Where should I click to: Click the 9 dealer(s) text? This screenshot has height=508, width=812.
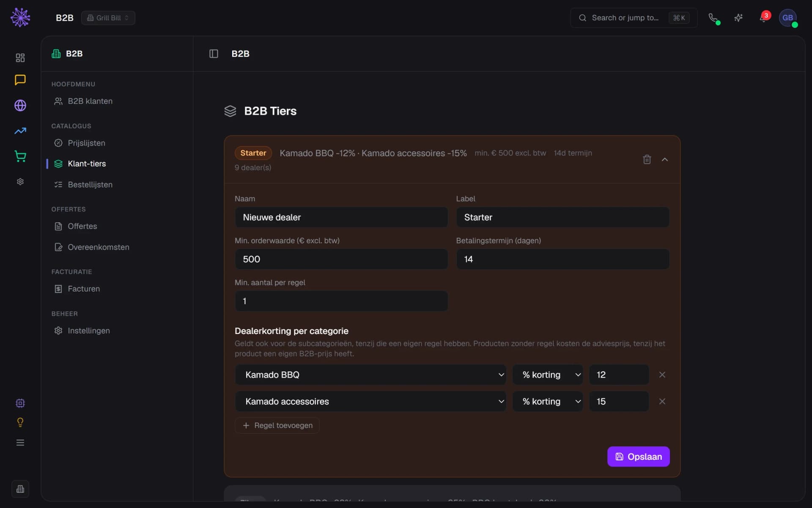(x=253, y=168)
